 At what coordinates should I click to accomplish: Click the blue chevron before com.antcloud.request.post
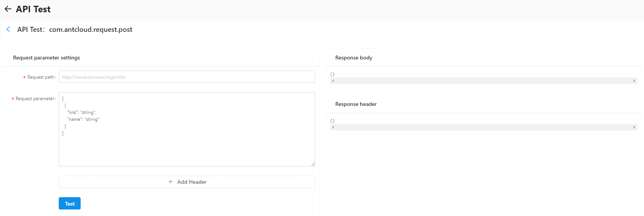[x=8, y=30]
